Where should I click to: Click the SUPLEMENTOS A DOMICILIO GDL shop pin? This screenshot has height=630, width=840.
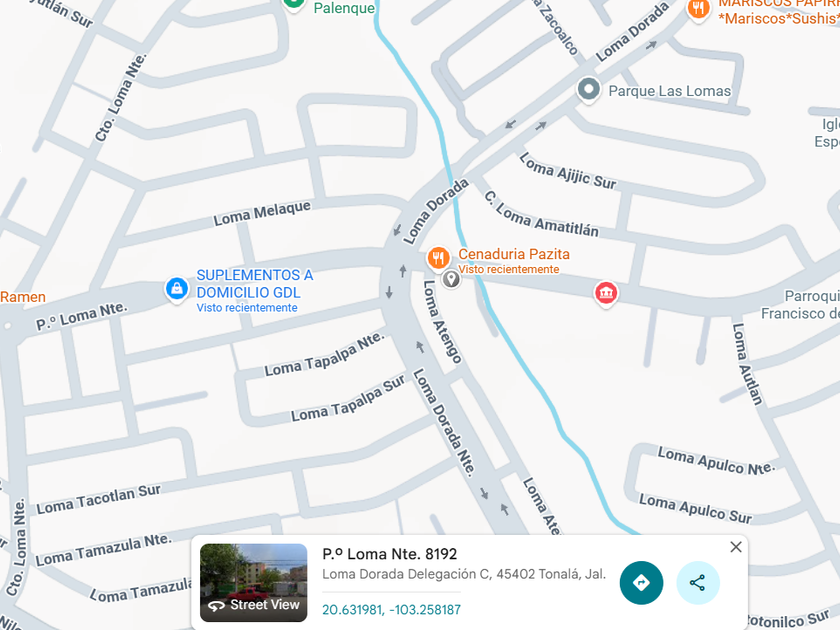point(176,289)
